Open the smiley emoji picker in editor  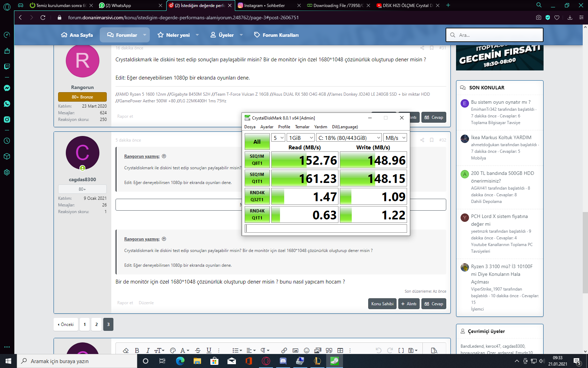[307, 350]
